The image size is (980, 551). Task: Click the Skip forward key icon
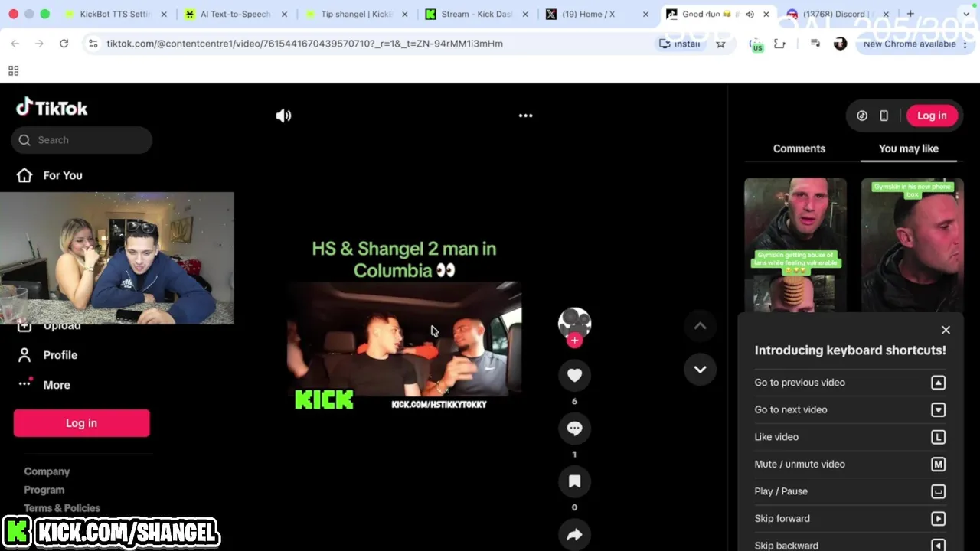pos(938,519)
